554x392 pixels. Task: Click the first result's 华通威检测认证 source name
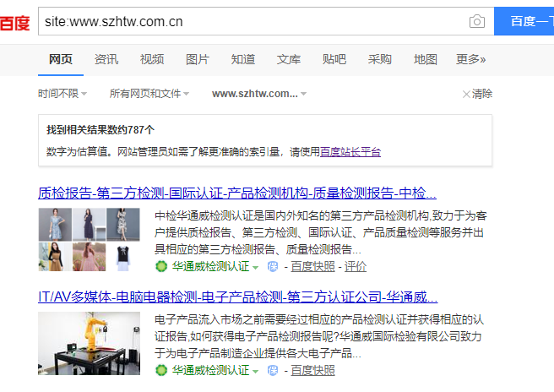tap(210, 266)
